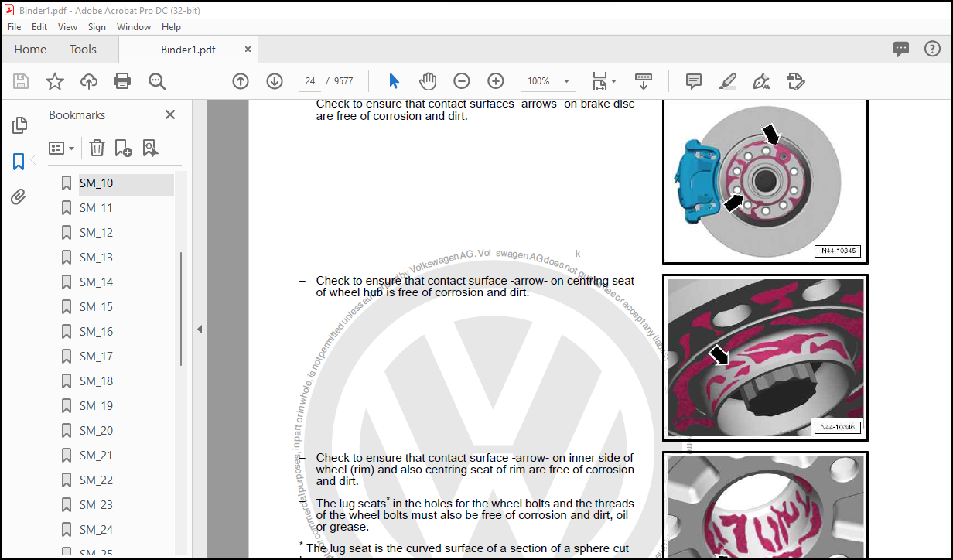Click the find current bookmark icon
953x560 pixels.
tap(150, 148)
